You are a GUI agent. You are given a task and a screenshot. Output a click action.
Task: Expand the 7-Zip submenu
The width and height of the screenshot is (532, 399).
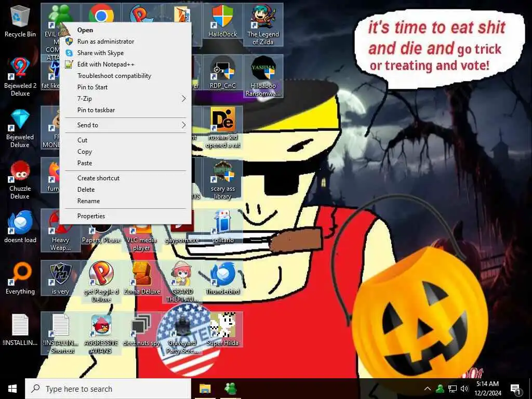[x=126, y=98]
